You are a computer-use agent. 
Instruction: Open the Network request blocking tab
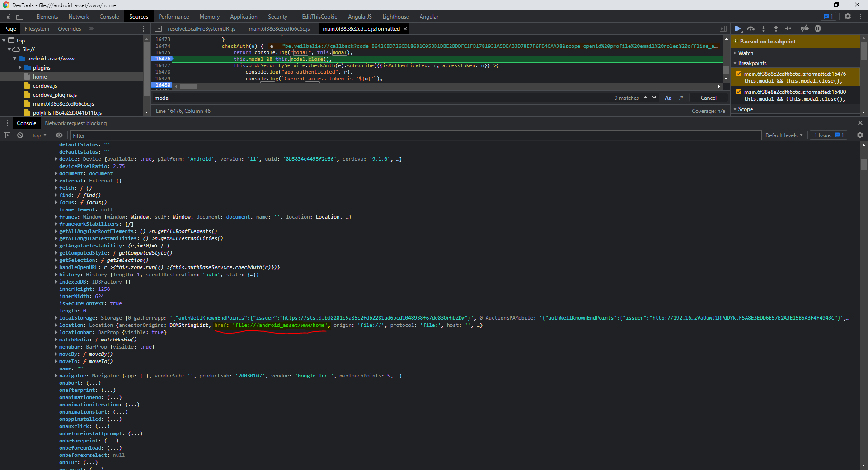tap(76, 123)
